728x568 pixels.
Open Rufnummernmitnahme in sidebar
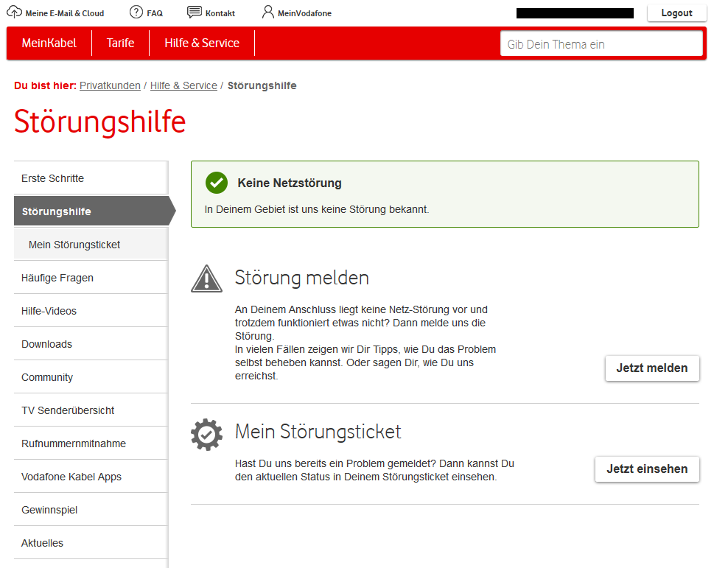(91, 443)
